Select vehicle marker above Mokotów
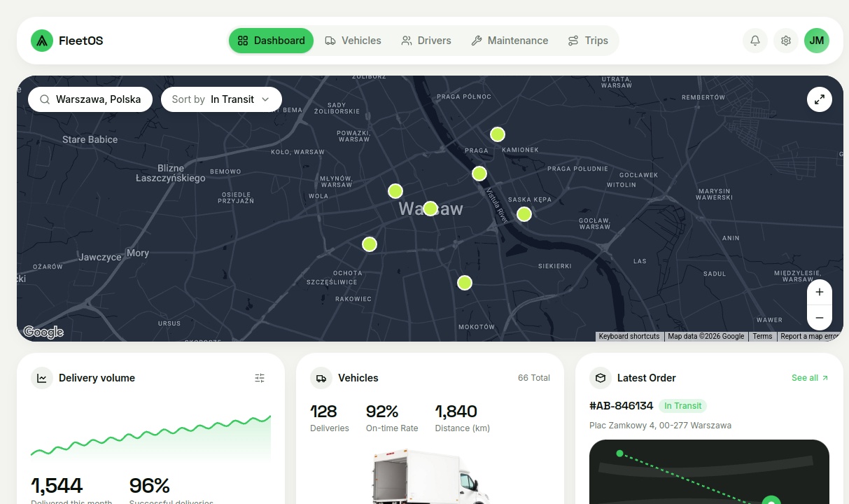This screenshot has height=504, width=849. pos(465,283)
